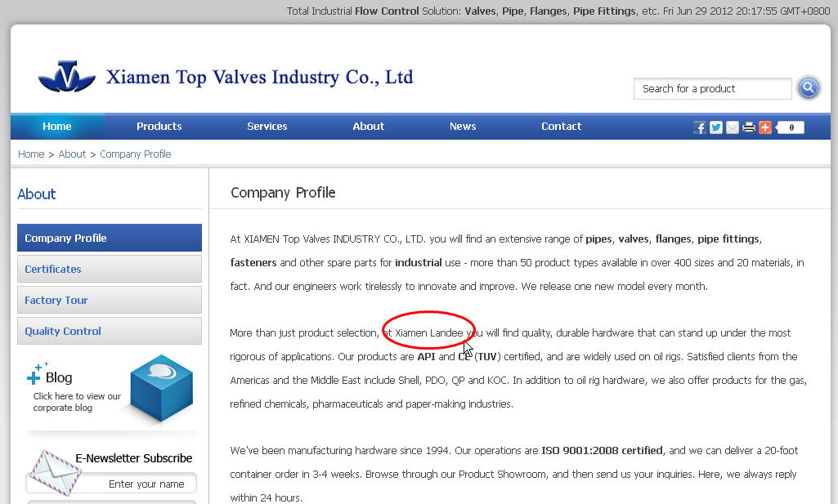Click the 'E-Newsletter Subscribe' heading
Image resolution: width=838 pixels, height=504 pixels.
tap(133, 458)
